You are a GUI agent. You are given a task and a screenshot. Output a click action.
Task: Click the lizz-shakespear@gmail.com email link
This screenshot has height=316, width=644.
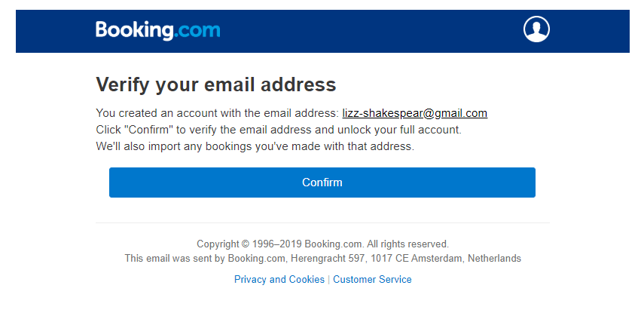[x=414, y=114]
